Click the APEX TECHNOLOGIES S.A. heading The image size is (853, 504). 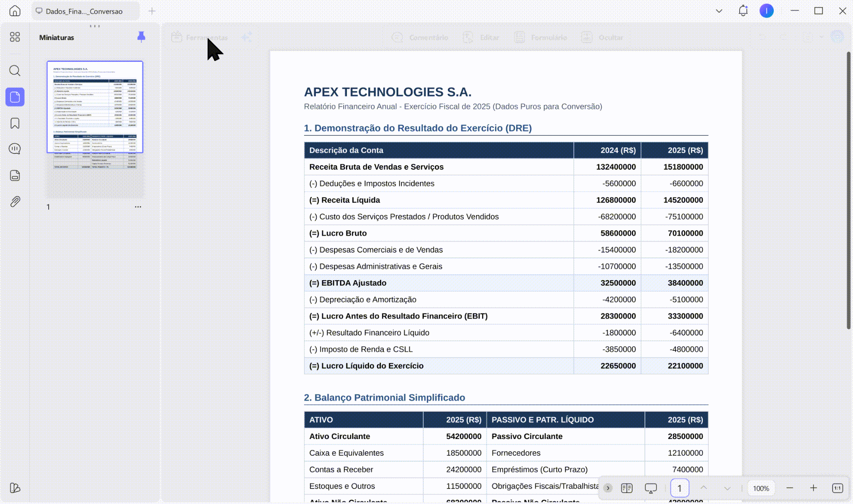click(x=387, y=92)
